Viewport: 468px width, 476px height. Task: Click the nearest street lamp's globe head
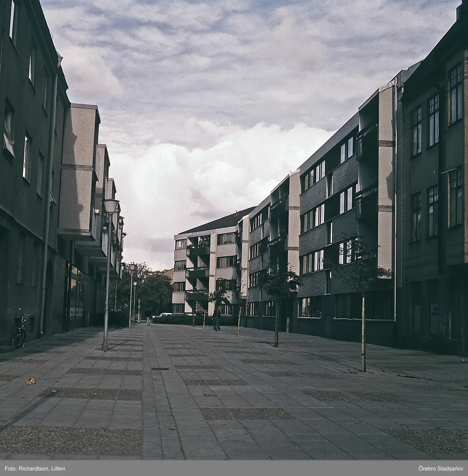111,206
